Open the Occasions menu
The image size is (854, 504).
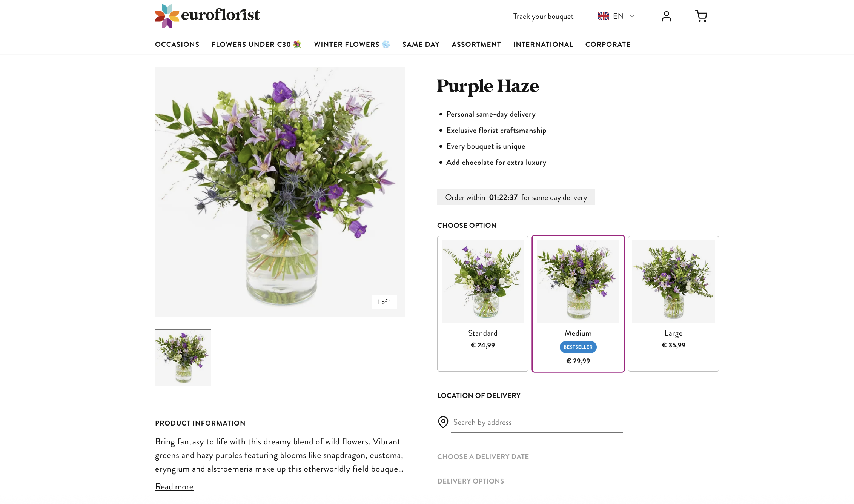[177, 45]
